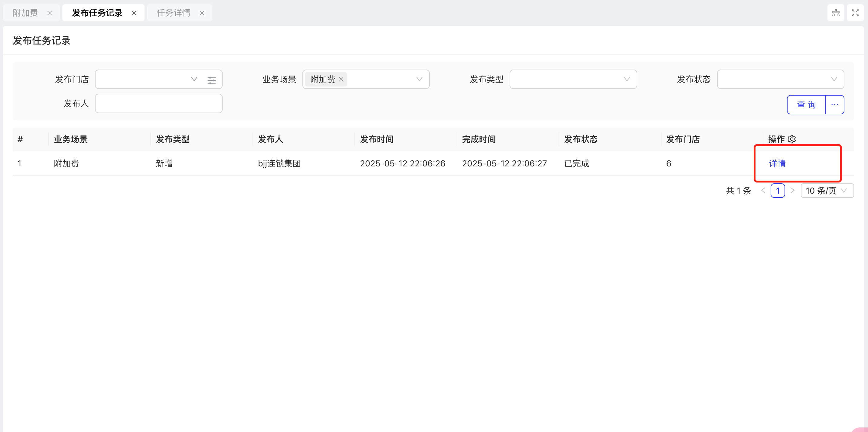The height and width of the screenshot is (432, 868).
Task: Switch to the 附加费 tab
Action: (x=25, y=13)
